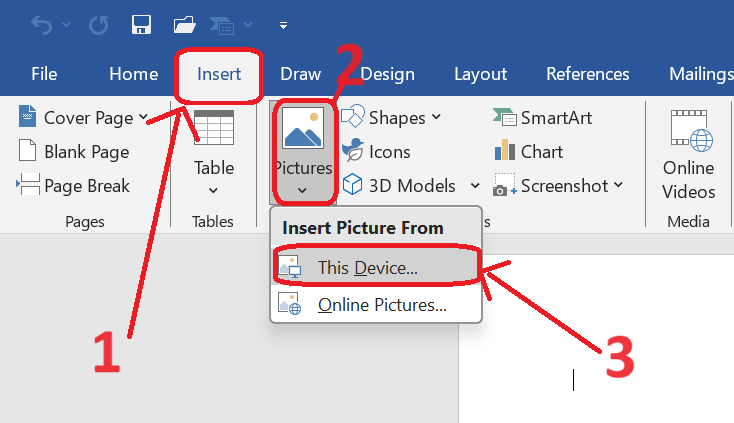Open the Icons gallery button
Screen dimensions: 734x423
[x=377, y=152]
